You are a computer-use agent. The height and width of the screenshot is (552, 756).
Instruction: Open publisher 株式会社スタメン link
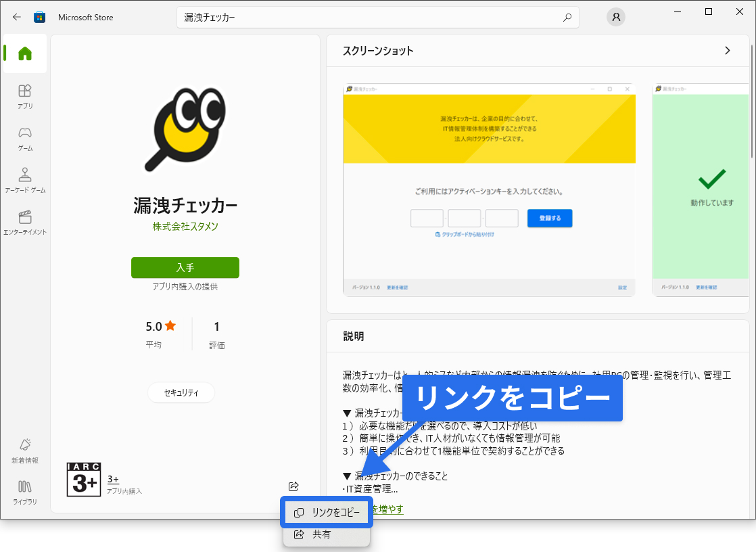185,227
